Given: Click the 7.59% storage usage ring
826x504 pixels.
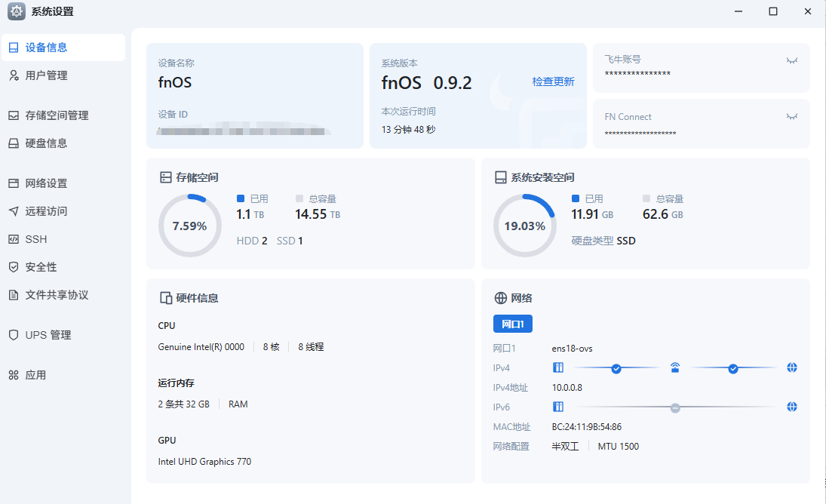Looking at the screenshot, I should [x=189, y=226].
